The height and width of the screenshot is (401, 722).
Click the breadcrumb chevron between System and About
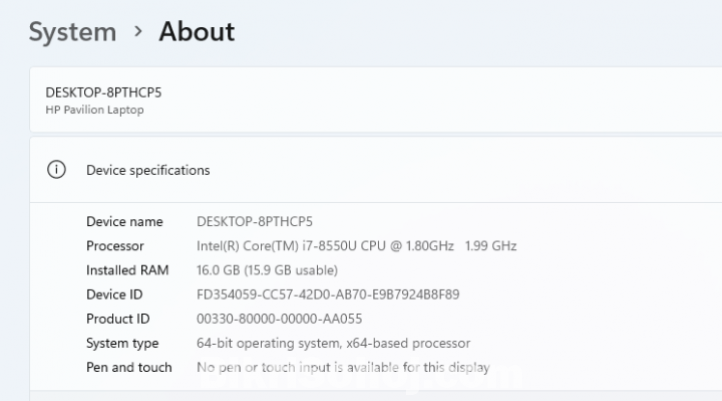(x=137, y=33)
